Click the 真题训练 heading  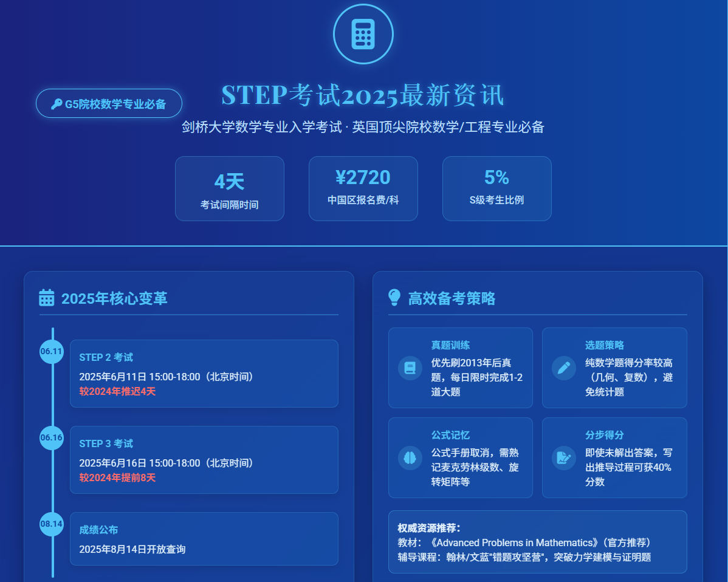point(450,345)
